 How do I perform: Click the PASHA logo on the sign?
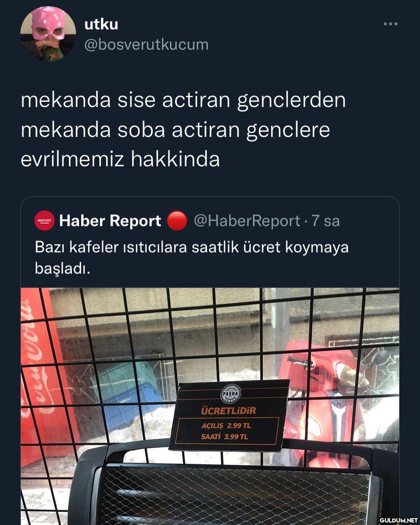[230, 393]
